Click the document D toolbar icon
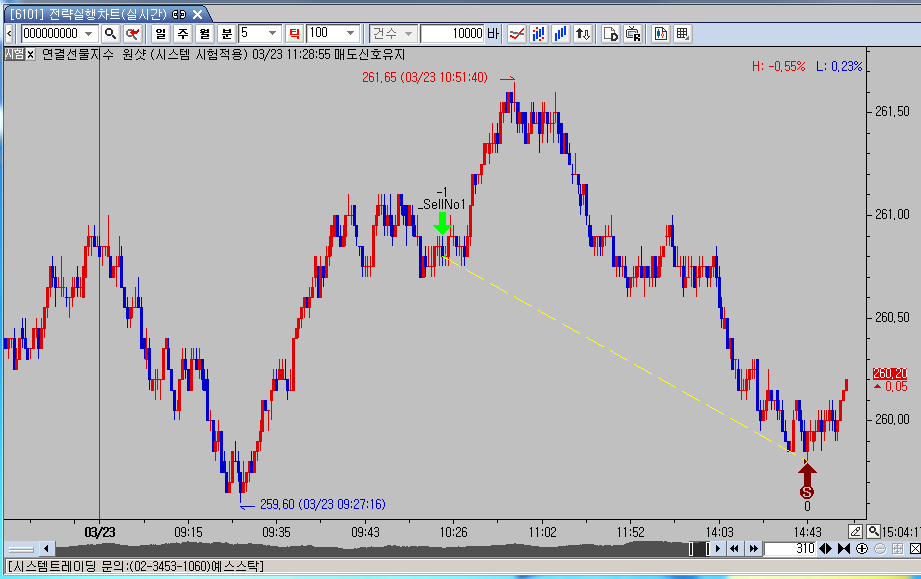Screen dimensions: 921x579 click(611, 34)
